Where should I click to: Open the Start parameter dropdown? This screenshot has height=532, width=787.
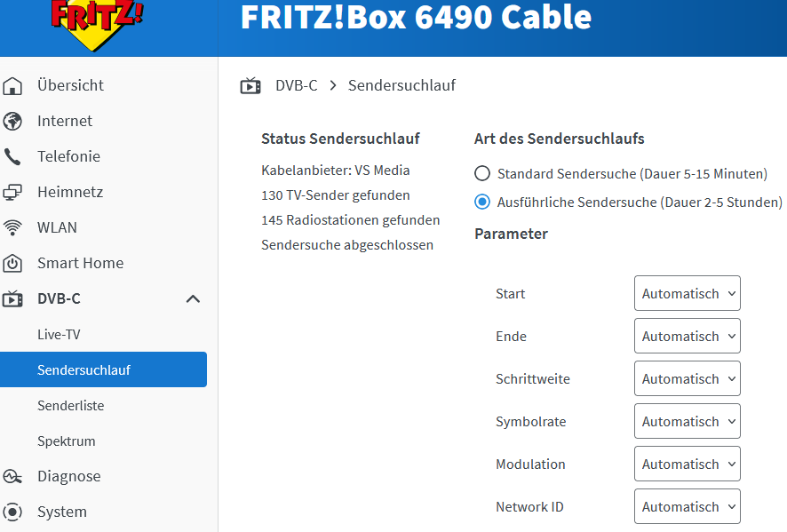tap(687, 293)
